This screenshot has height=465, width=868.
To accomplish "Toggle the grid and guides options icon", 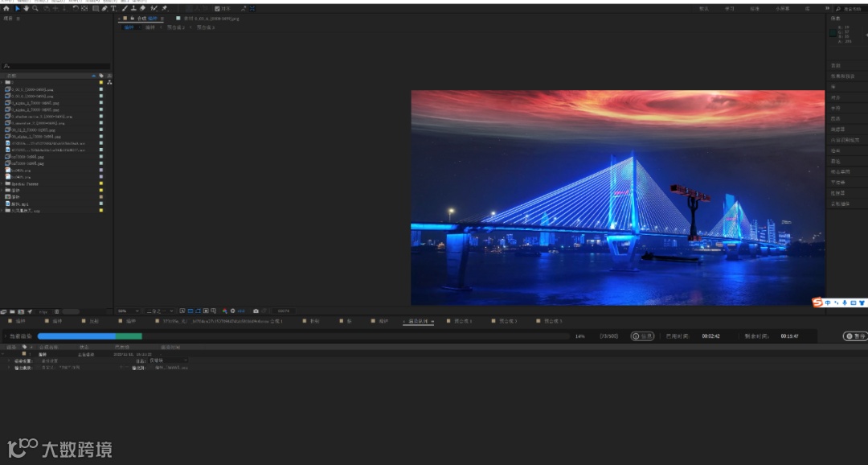I will (x=213, y=311).
